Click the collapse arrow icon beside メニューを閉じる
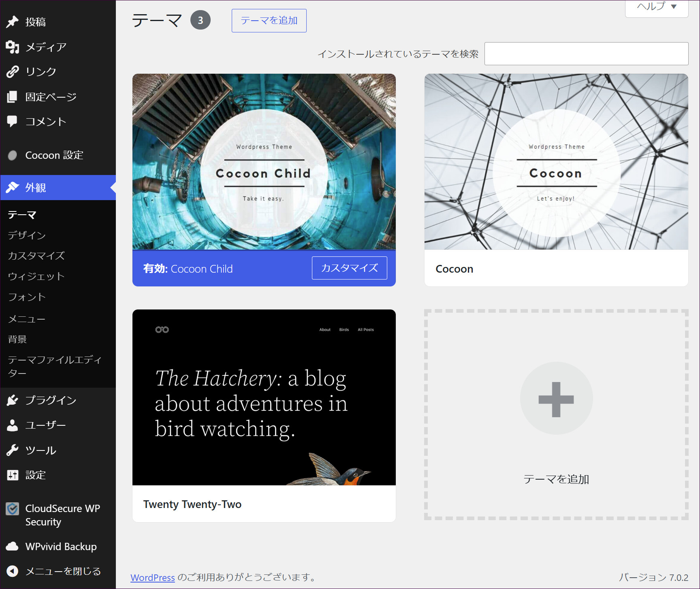This screenshot has height=589, width=700. (x=13, y=571)
